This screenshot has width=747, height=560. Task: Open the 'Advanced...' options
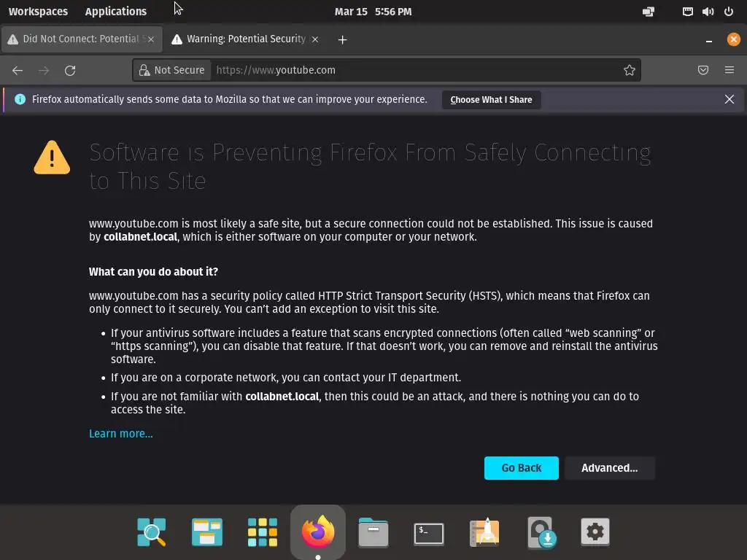(x=609, y=468)
